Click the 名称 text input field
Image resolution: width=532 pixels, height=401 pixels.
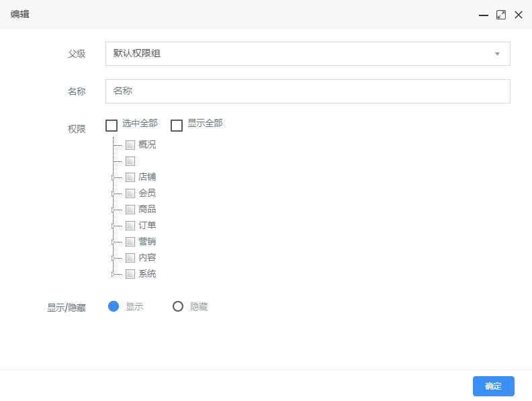click(x=308, y=91)
